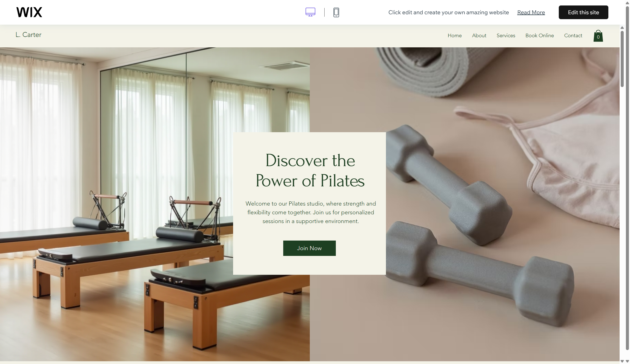Switch to mobile preview icon
This screenshot has height=364, width=630.
(x=336, y=12)
